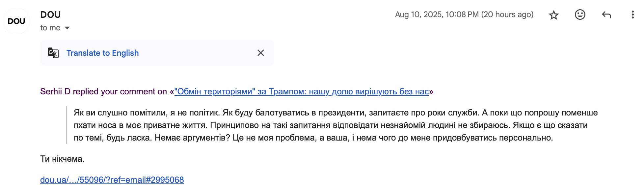Click the reply text "Ти нікчема."
Screen dimensions: 644x194
click(x=62, y=159)
